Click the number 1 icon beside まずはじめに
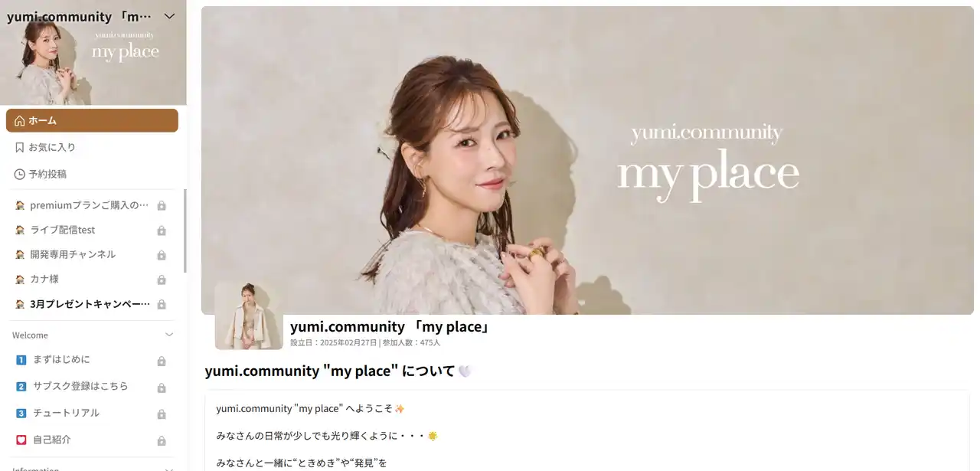Viewport: 980px width, 471px height. pyautogui.click(x=21, y=360)
